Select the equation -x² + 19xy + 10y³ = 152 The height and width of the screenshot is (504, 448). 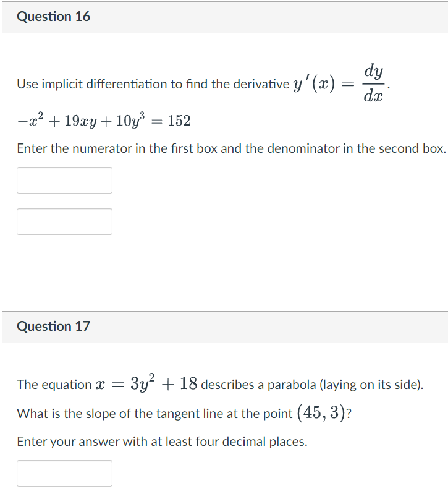[103, 120]
